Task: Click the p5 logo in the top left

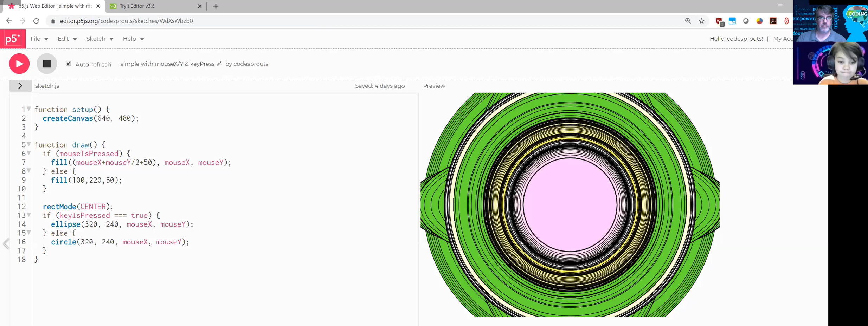Action: point(13,39)
